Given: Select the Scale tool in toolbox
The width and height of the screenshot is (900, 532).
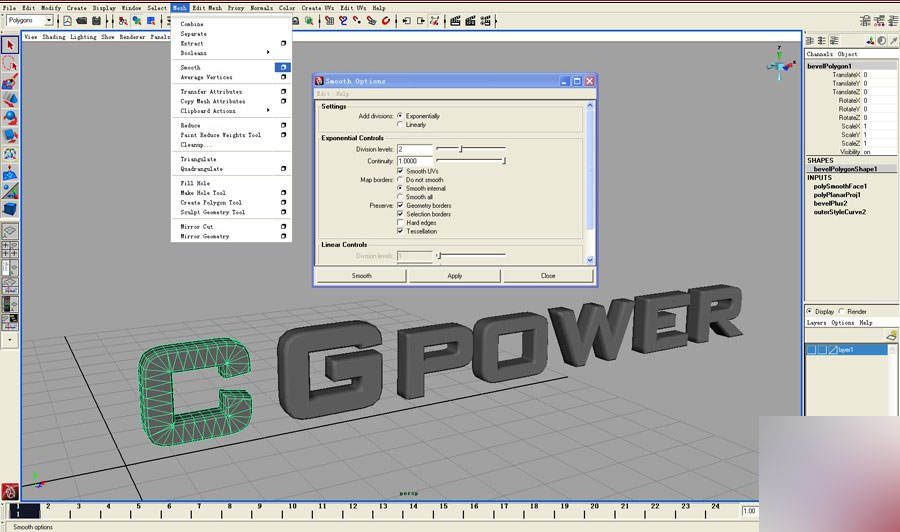Looking at the screenshot, I should coord(10,137).
